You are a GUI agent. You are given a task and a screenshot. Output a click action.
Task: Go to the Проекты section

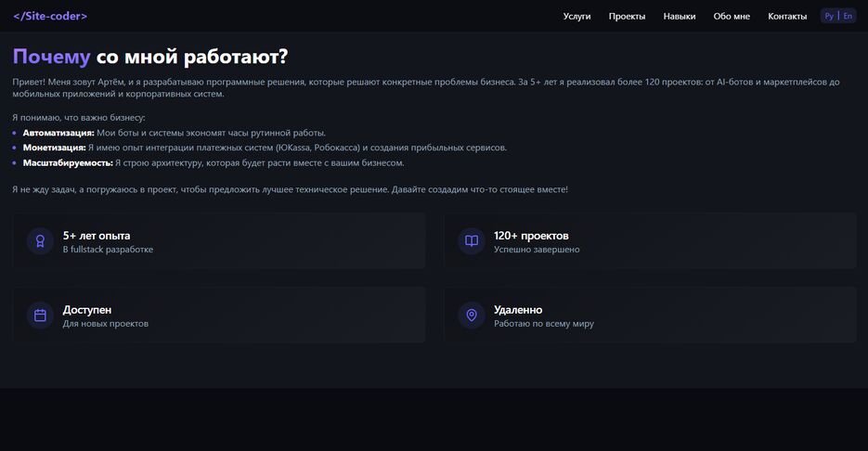click(x=627, y=16)
